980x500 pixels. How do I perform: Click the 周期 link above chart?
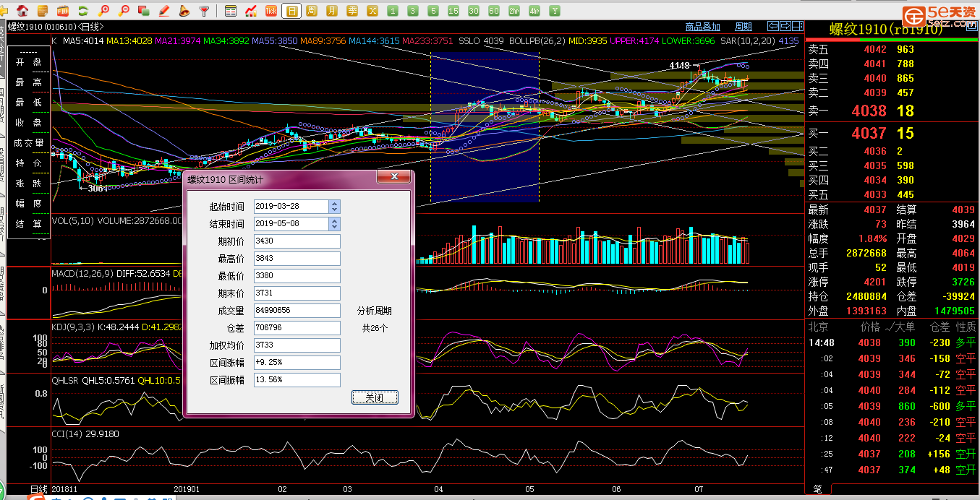(x=743, y=27)
